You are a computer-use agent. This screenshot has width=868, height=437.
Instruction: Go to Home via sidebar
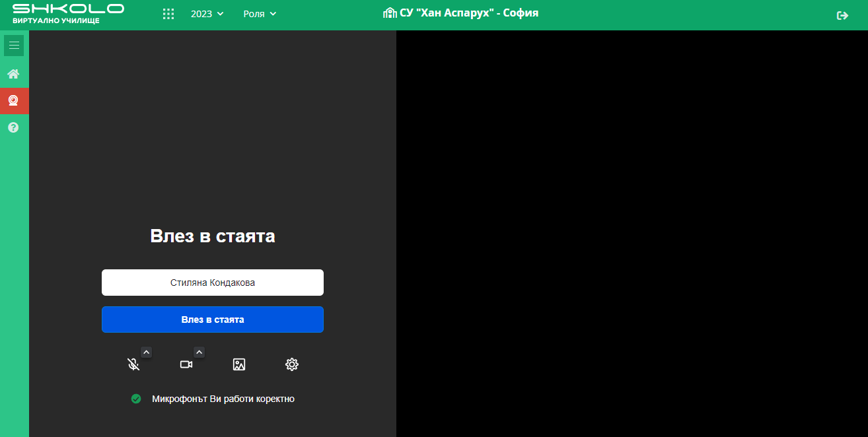coord(13,74)
